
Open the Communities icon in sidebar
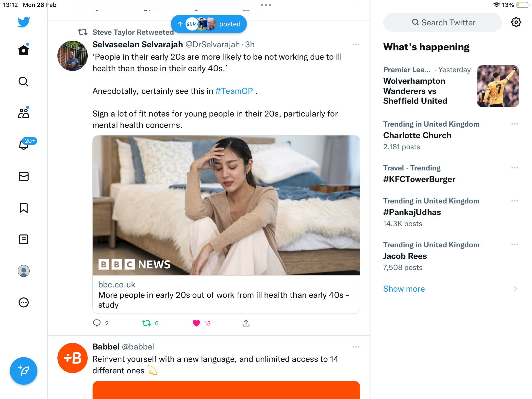coord(24,113)
